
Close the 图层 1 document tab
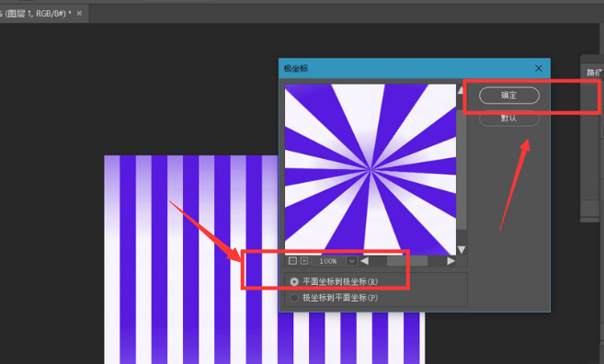tap(79, 14)
